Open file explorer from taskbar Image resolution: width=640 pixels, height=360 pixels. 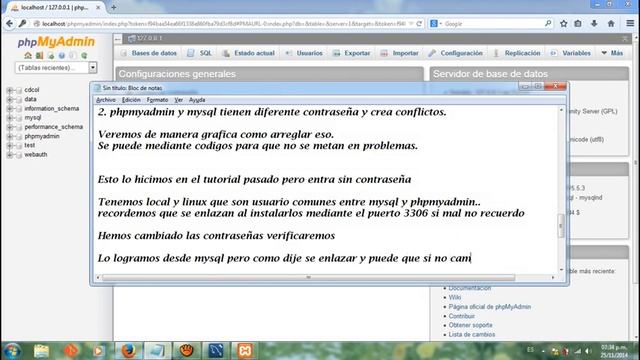(41, 351)
